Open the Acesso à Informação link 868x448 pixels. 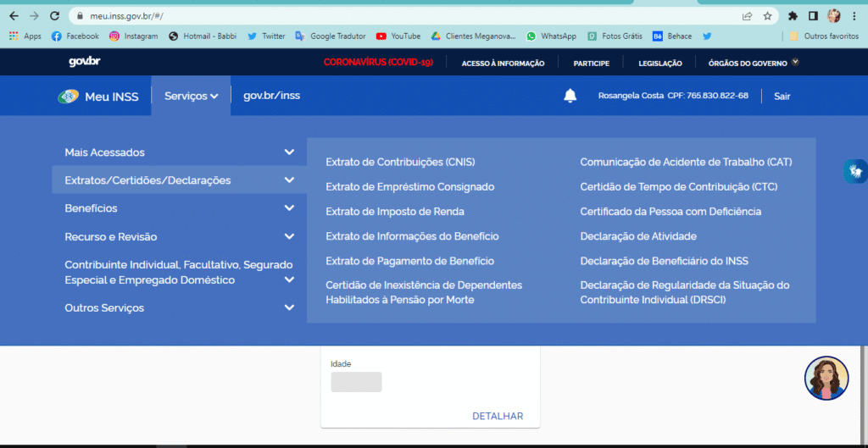tap(503, 64)
